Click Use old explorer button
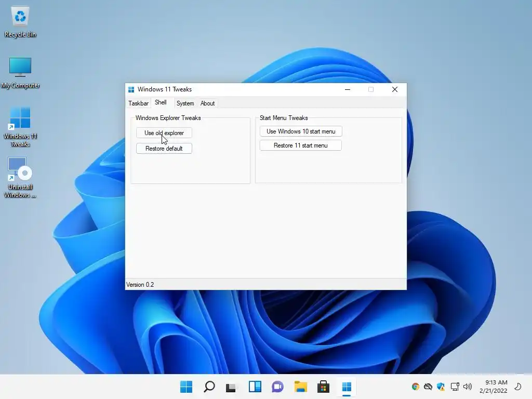 tap(164, 132)
